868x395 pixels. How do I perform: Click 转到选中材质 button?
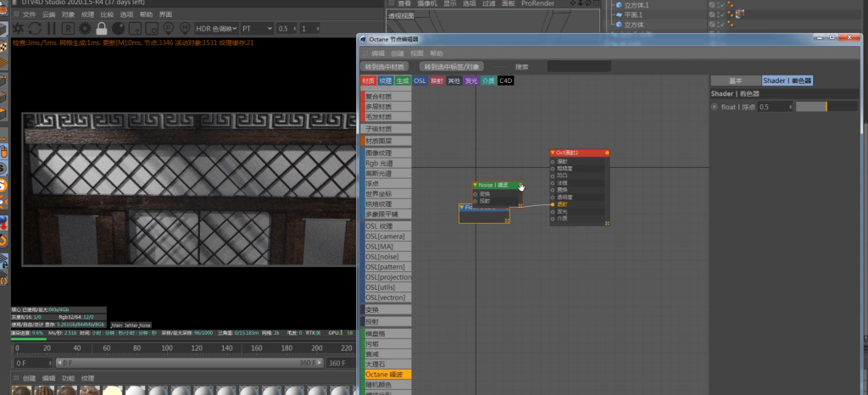coord(385,66)
